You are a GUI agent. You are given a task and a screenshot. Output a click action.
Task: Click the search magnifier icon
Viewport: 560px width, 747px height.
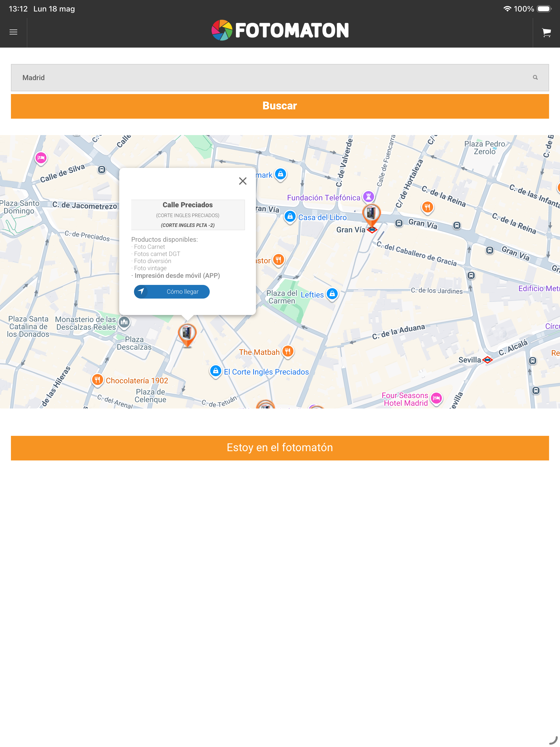click(535, 78)
